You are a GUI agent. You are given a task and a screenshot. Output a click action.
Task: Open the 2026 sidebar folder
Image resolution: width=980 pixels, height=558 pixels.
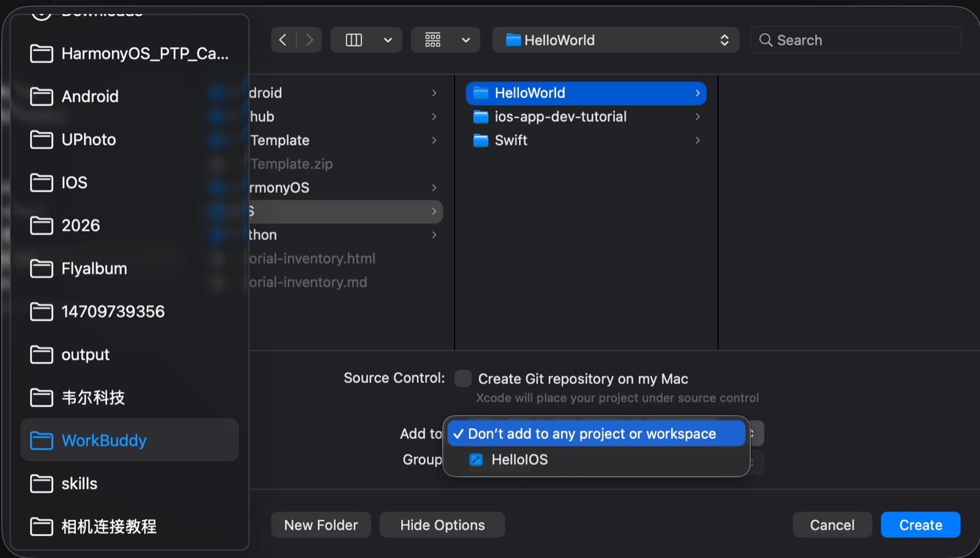tap(129, 225)
